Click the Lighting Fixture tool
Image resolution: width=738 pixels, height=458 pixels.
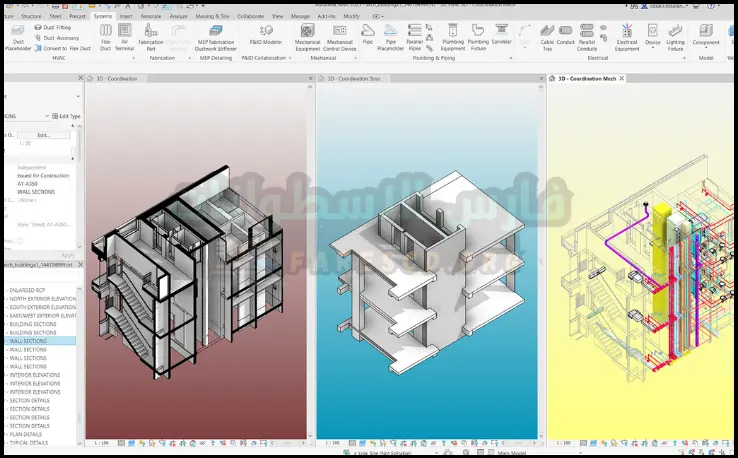point(676,38)
